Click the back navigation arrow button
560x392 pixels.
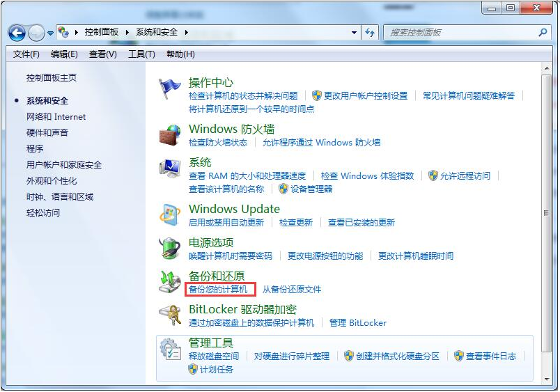17,33
